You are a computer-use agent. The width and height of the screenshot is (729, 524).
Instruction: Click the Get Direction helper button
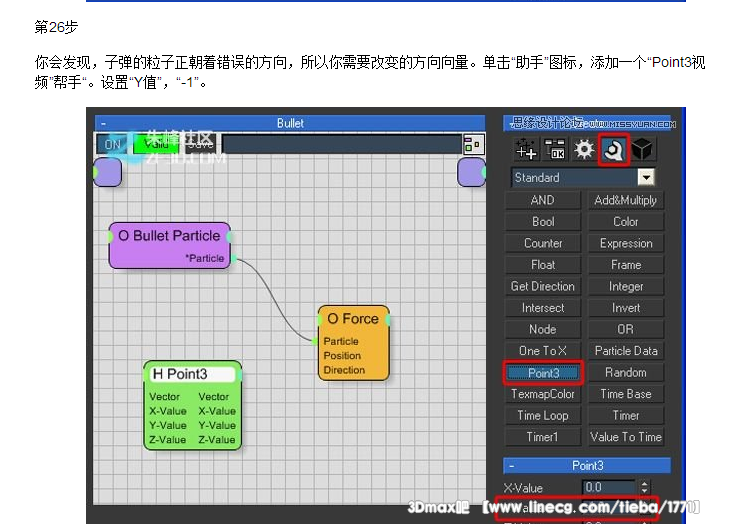point(543,286)
